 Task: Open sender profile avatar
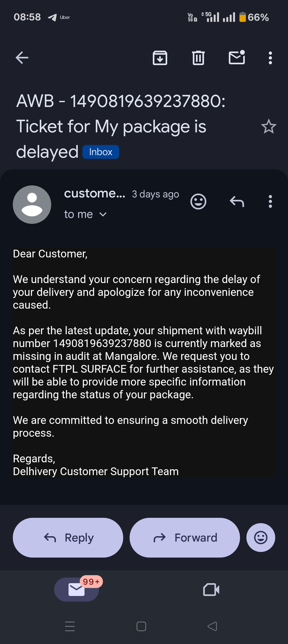pyautogui.click(x=32, y=205)
